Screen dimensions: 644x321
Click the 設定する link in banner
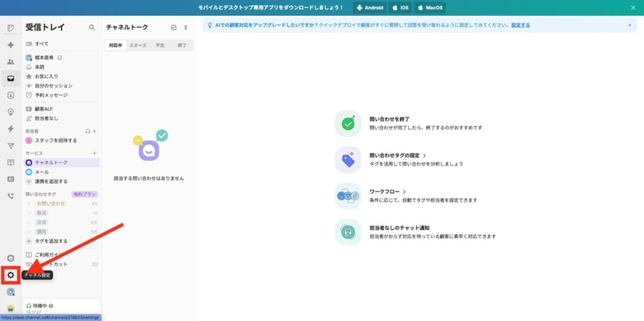coord(520,25)
